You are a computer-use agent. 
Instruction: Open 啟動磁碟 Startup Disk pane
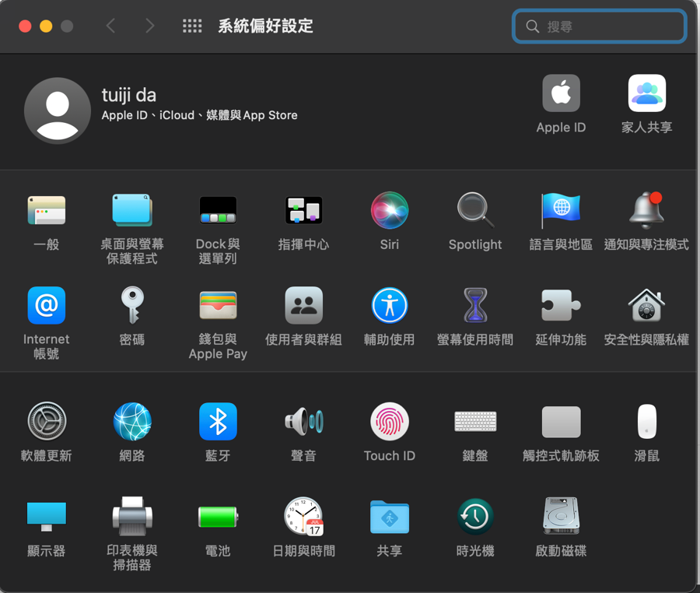point(561,517)
